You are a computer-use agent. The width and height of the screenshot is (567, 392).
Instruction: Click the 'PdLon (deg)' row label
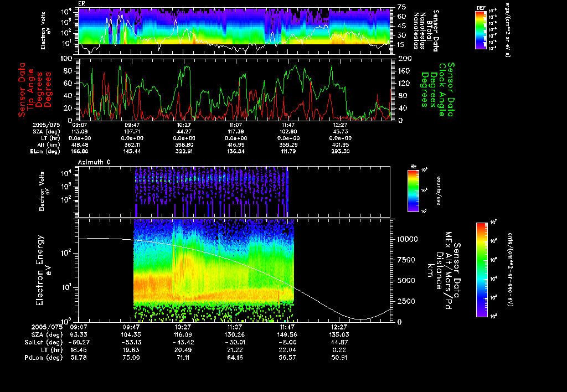43,358
